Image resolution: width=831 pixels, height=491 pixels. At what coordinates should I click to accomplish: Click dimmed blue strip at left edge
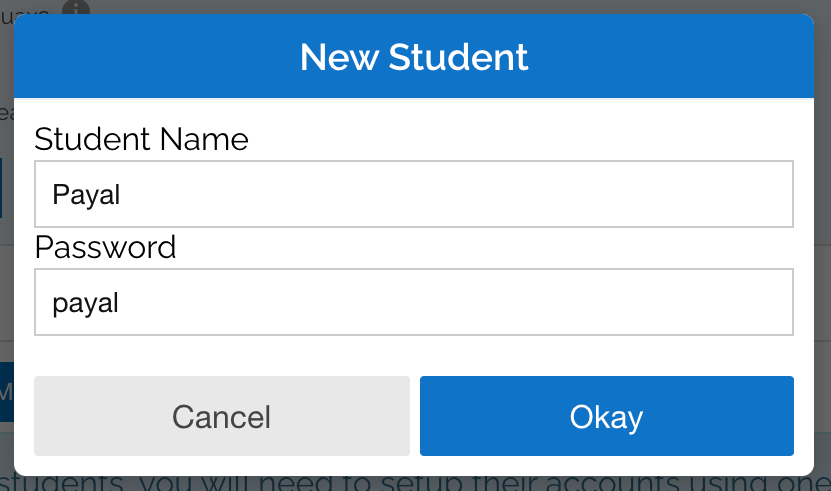1,188
